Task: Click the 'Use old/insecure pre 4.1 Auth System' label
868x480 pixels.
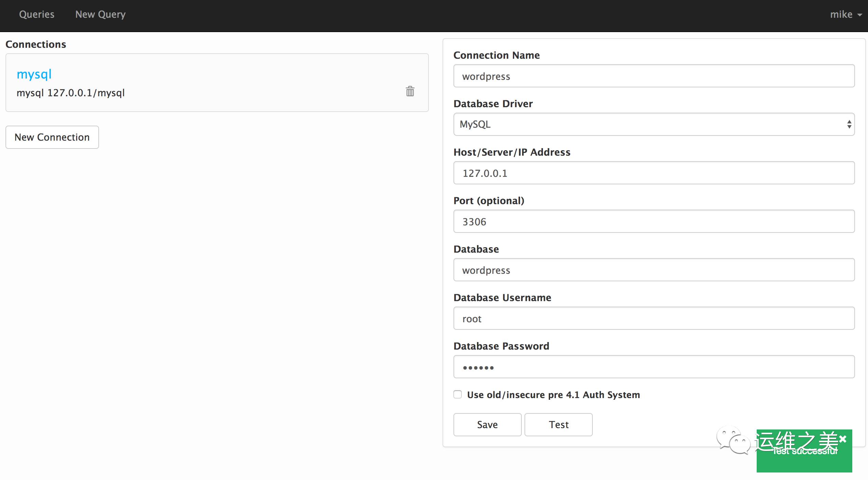Action: tap(553, 395)
